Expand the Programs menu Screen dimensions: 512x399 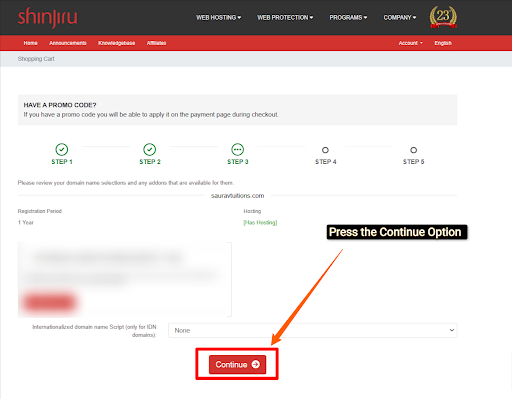click(348, 17)
